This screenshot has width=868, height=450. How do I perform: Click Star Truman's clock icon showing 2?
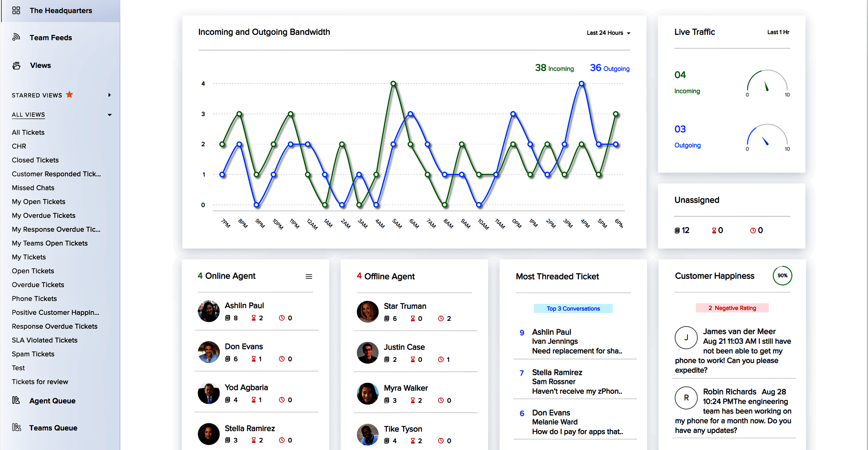tap(441, 318)
